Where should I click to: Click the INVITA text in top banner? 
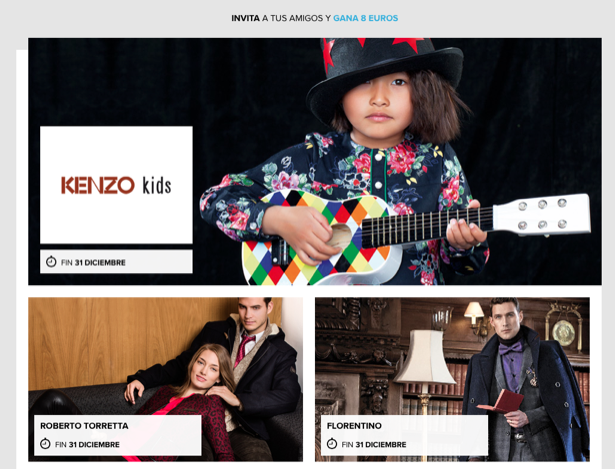(245, 18)
